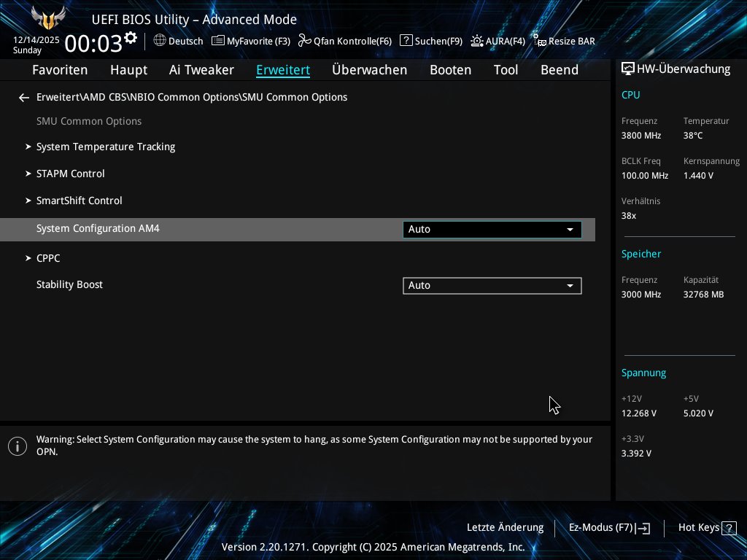Image resolution: width=747 pixels, height=560 pixels.
Task: Open Stability Boost dropdown
Action: coord(492,286)
